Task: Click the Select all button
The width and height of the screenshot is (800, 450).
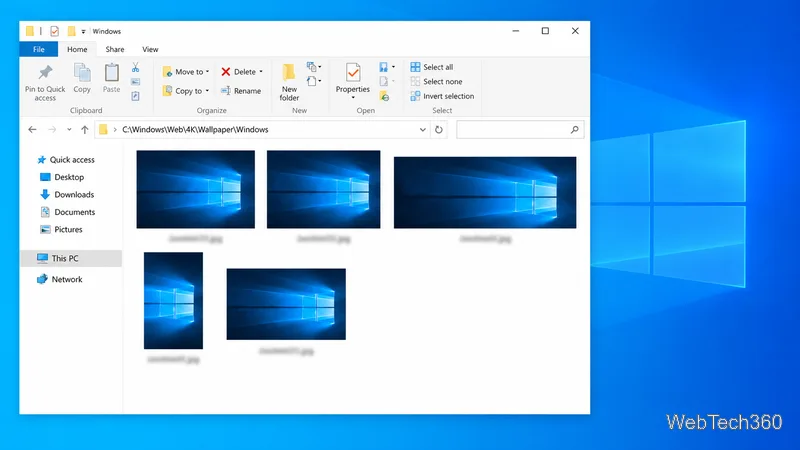Action: point(432,67)
